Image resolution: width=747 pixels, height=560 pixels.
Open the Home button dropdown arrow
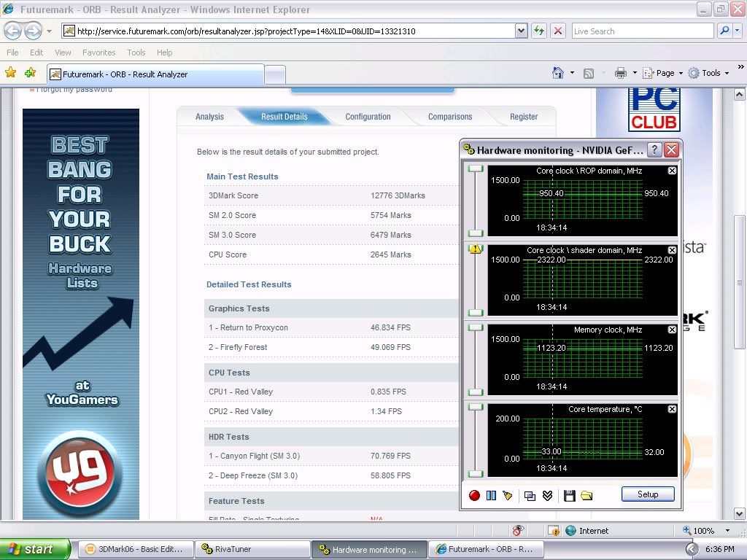[572, 73]
